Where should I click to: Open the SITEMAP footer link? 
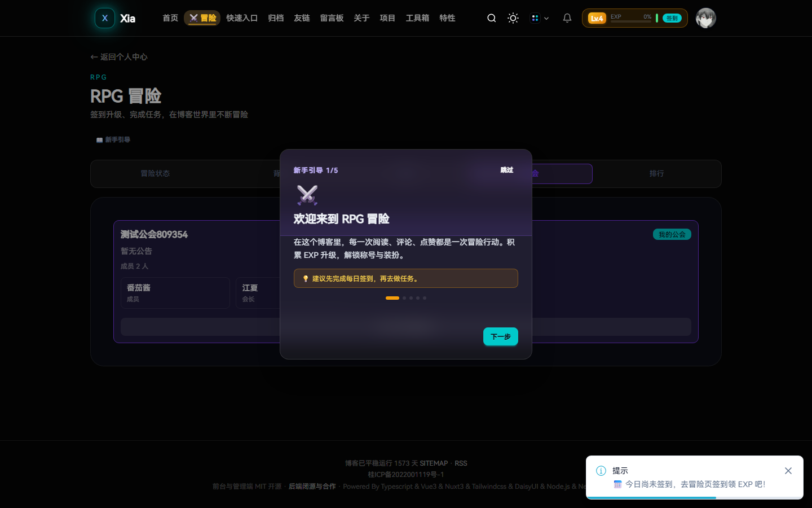(434, 463)
